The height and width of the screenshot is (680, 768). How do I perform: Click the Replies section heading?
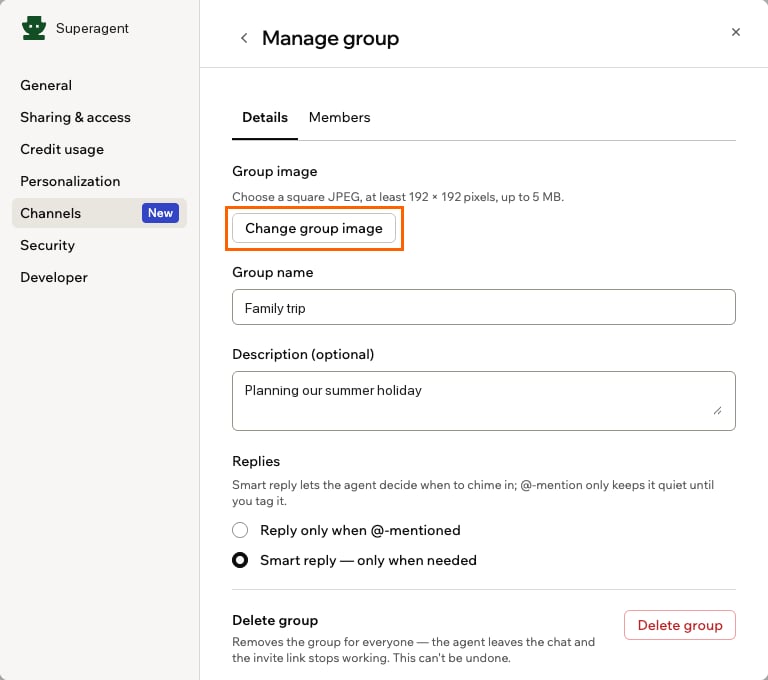pos(256,461)
